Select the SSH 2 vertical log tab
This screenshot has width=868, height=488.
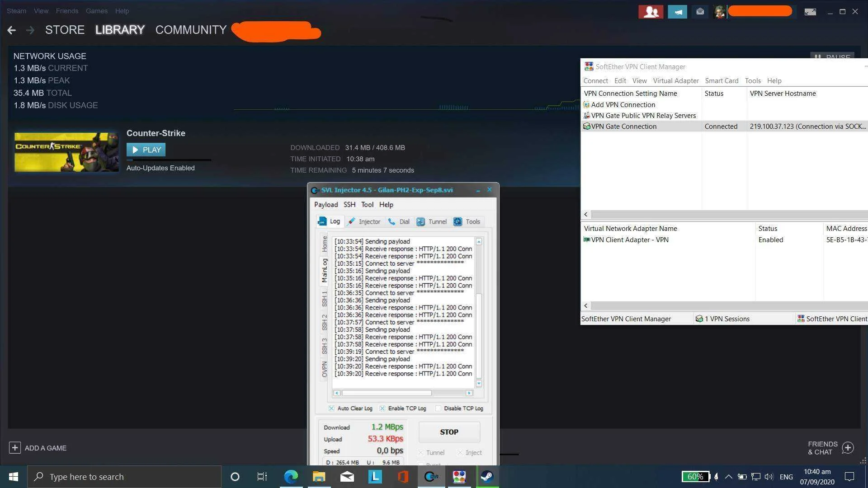[325, 322]
